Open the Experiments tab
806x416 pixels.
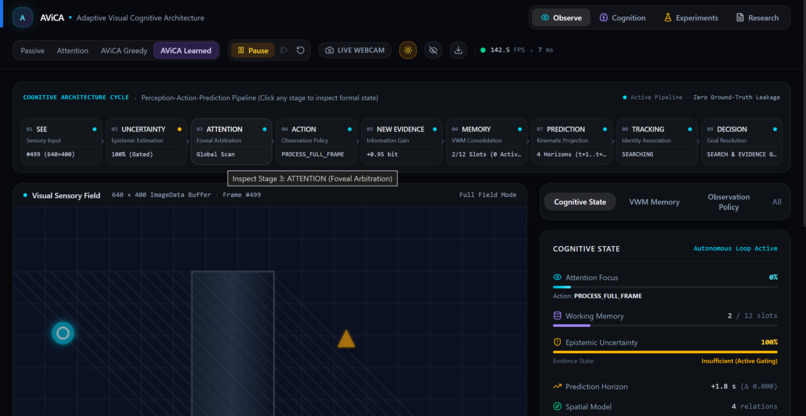tap(691, 17)
